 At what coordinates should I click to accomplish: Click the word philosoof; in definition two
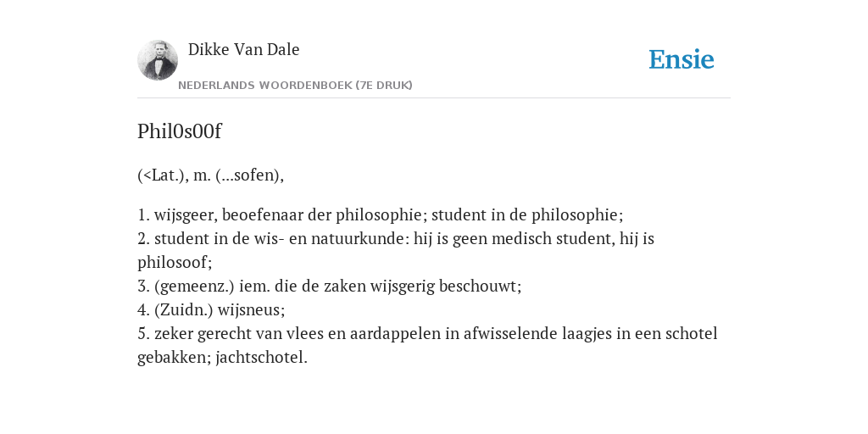tap(175, 262)
